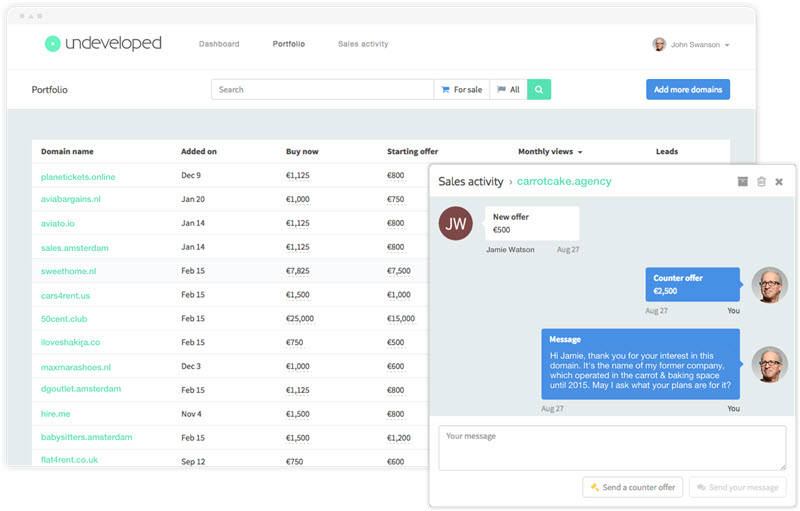
Task: Open hire.me domain
Action: [x=56, y=414]
